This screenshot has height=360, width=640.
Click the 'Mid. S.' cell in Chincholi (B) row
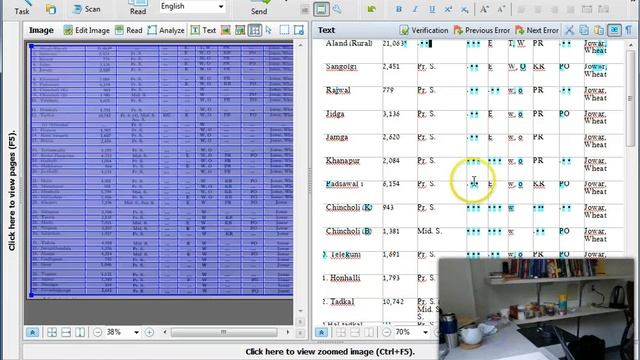429,231
